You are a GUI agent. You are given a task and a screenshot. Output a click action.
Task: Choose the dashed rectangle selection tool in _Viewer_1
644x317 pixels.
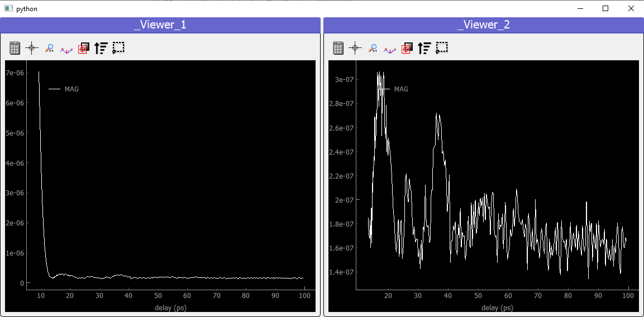[118, 47]
